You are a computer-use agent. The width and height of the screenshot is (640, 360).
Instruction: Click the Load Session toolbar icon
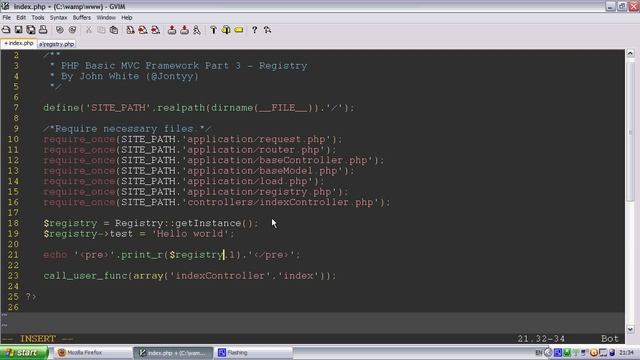(x=172, y=30)
